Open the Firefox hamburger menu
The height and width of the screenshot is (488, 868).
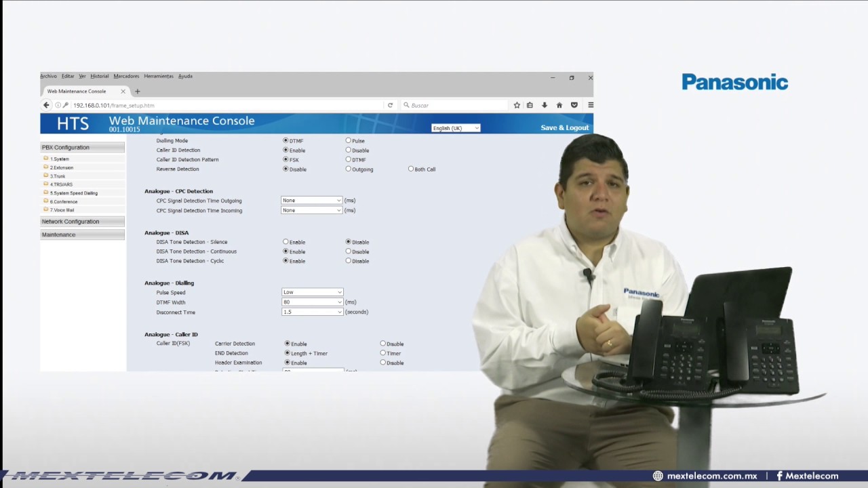point(591,105)
